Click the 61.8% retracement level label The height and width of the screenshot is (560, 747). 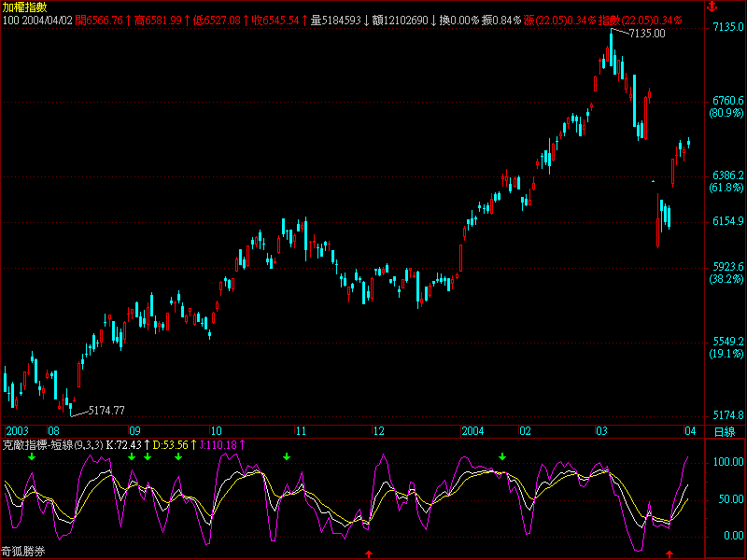tap(726, 188)
